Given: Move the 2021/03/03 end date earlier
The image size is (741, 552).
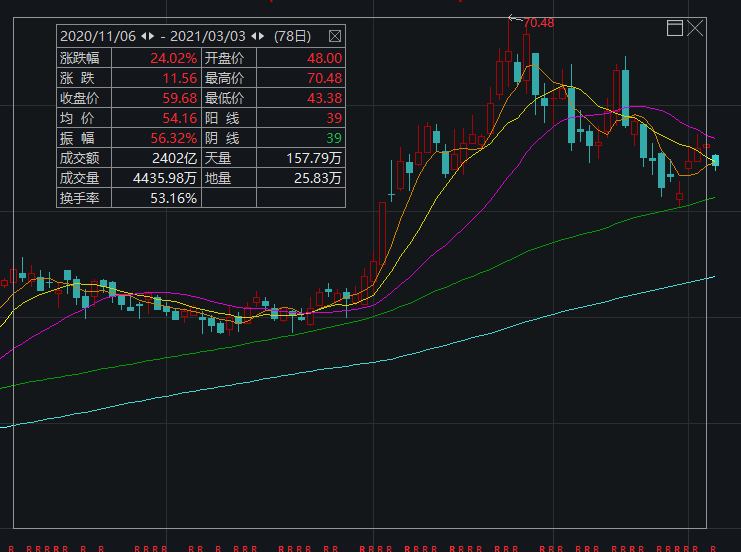Looking at the screenshot, I should point(252,35).
